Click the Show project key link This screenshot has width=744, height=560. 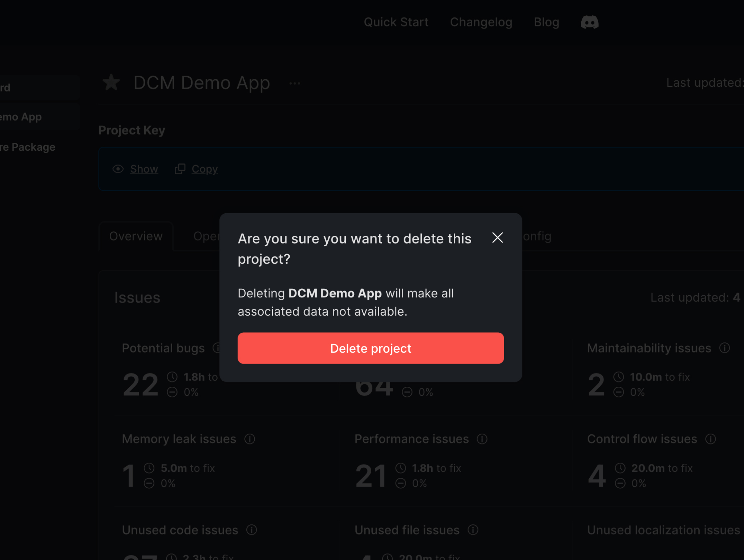(x=144, y=169)
